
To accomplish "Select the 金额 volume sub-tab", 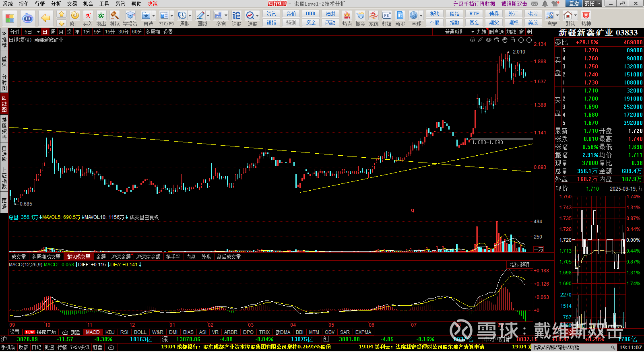I will pos(101,257).
